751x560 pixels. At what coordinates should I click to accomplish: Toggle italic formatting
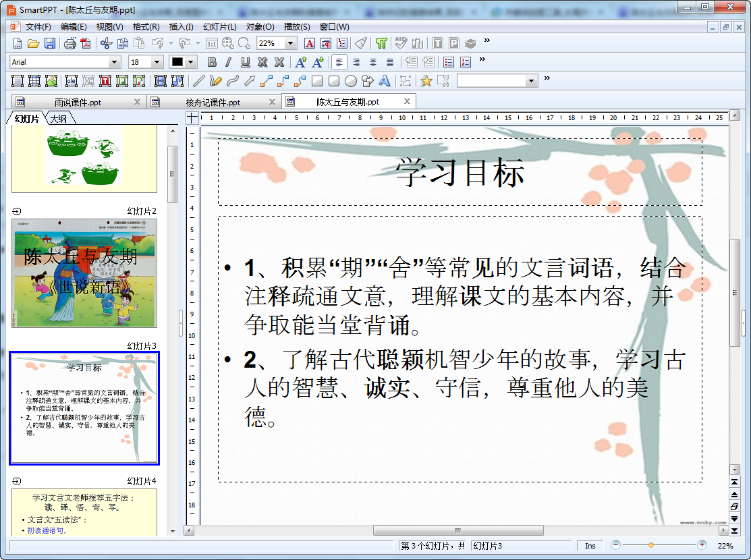[x=228, y=62]
